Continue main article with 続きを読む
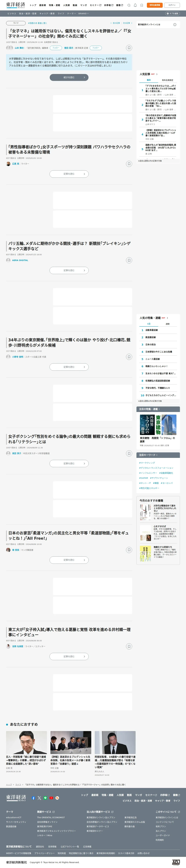 click(x=69, y=77)
